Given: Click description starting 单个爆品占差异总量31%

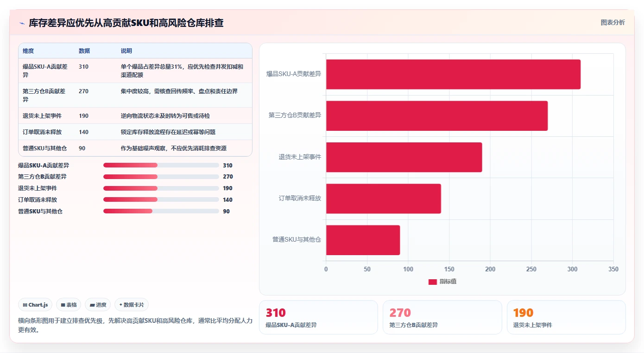Looking at the screenshot, I should coord(182,71).
